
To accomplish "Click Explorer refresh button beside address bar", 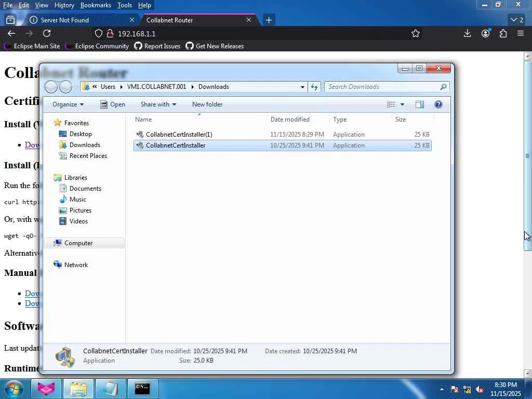I will tap(314, 87).
